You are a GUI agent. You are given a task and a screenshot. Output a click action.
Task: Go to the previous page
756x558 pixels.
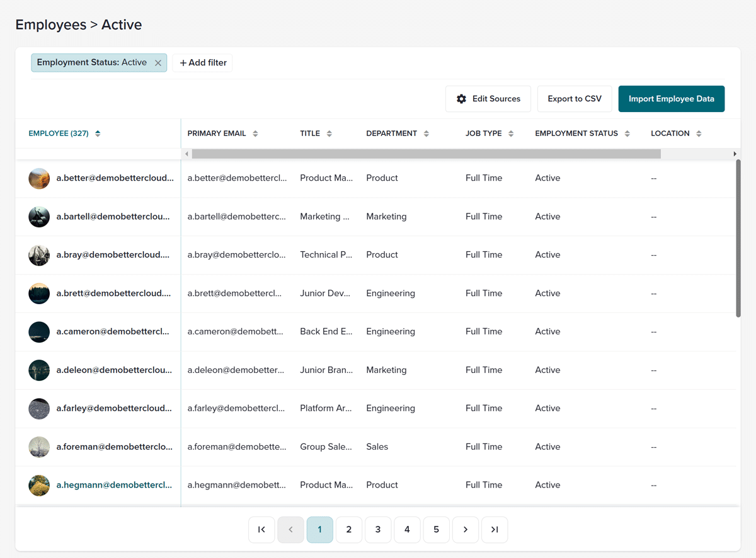[x=290, y=530]
